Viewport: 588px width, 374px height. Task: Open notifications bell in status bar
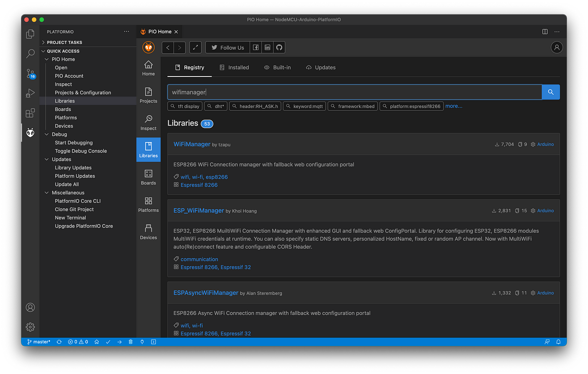point(558,342)
